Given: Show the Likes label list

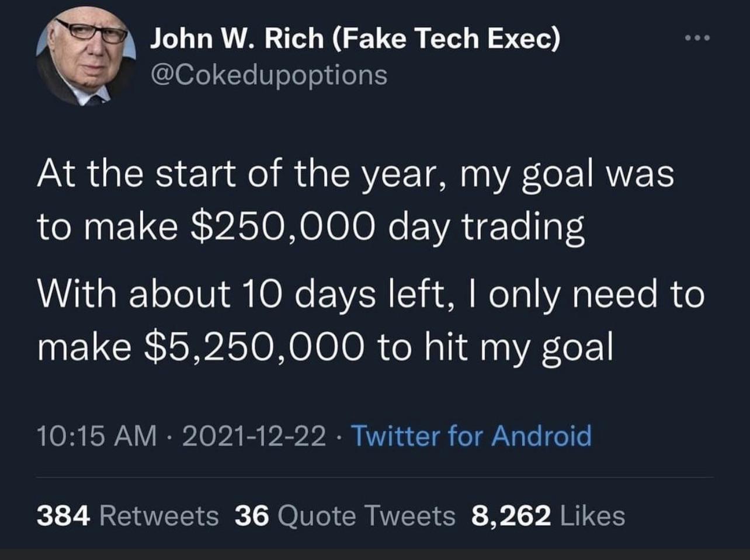Looking at the screenshot, I should [x=592, y=516].
